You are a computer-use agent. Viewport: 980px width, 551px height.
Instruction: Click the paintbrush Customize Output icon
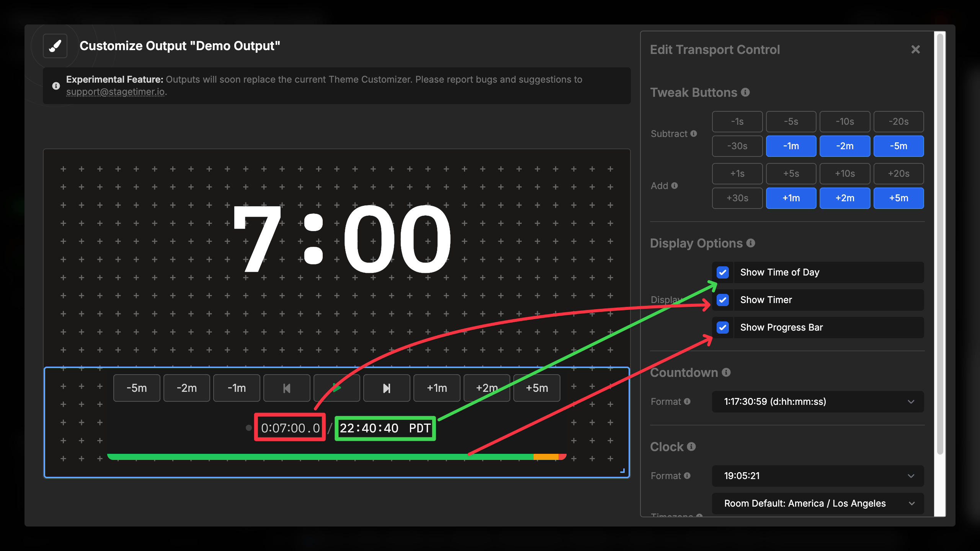[55, 46]
